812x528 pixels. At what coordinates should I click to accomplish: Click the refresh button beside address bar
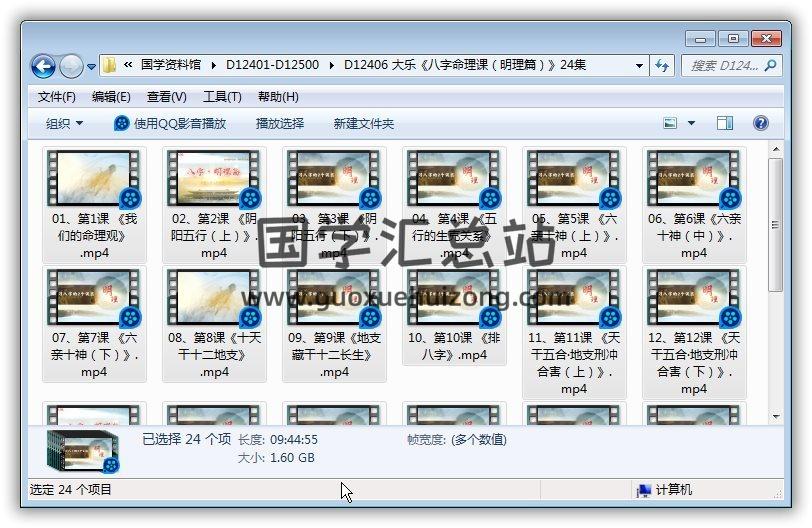click(661, 65)
